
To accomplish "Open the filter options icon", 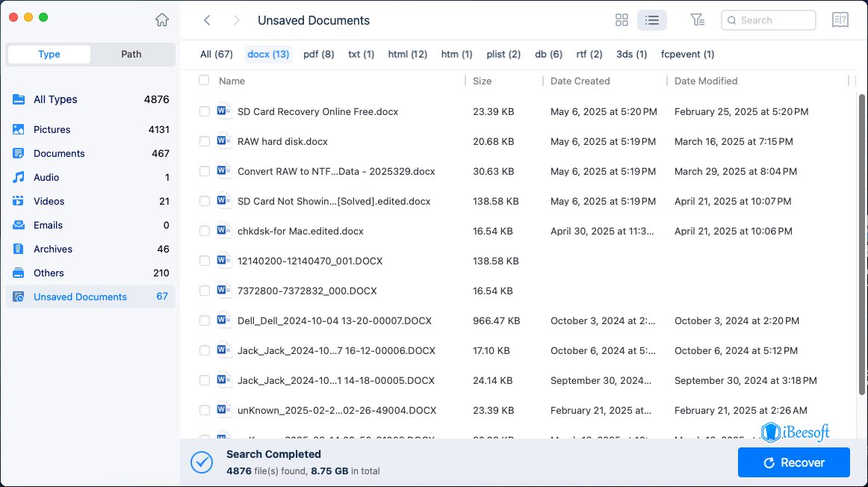I will point(698,20).
